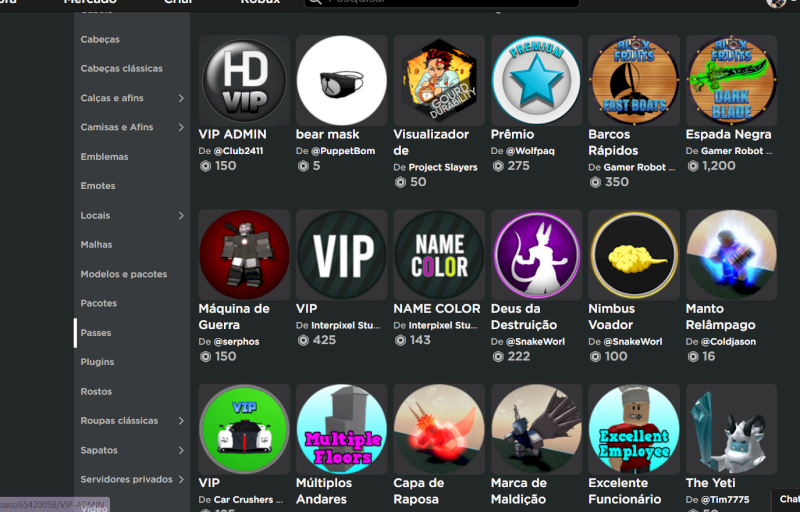Expand the Sapatos category arrow
The height and width of the screenshot is (512, 800).
click(x=181, y=450)
